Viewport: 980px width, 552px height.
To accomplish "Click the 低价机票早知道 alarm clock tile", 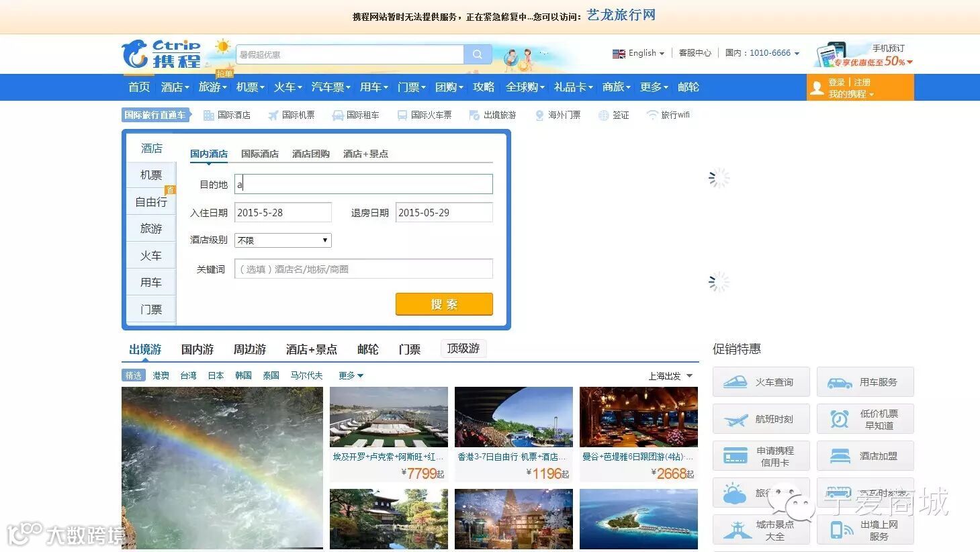I will click(865, 419).
